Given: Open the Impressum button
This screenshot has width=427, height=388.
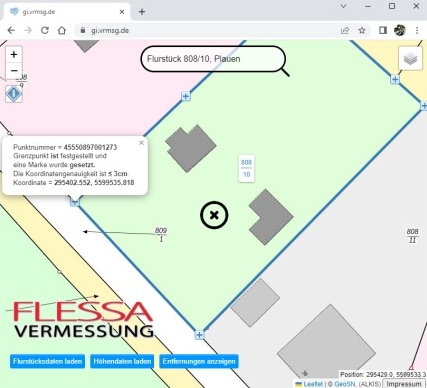Looking at the screenshot, I should click(x=404, y=384).
